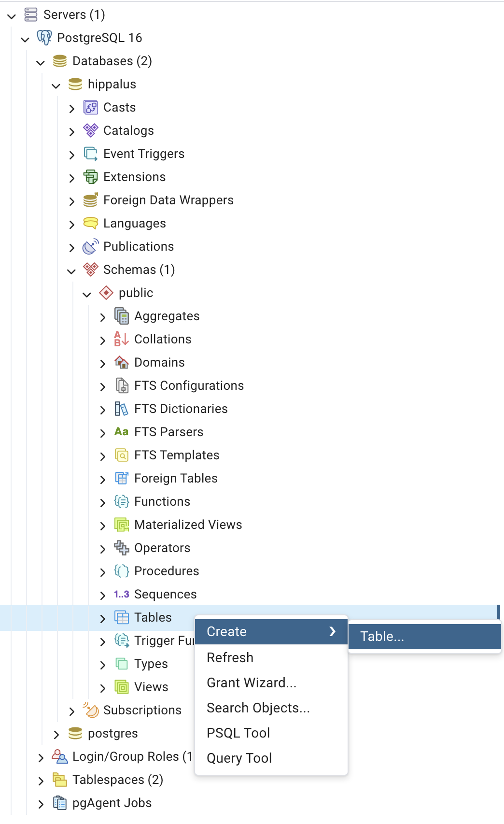Click the Casts node icon
The height and width of the screenshot is (824, 504).
coord(91,107)
